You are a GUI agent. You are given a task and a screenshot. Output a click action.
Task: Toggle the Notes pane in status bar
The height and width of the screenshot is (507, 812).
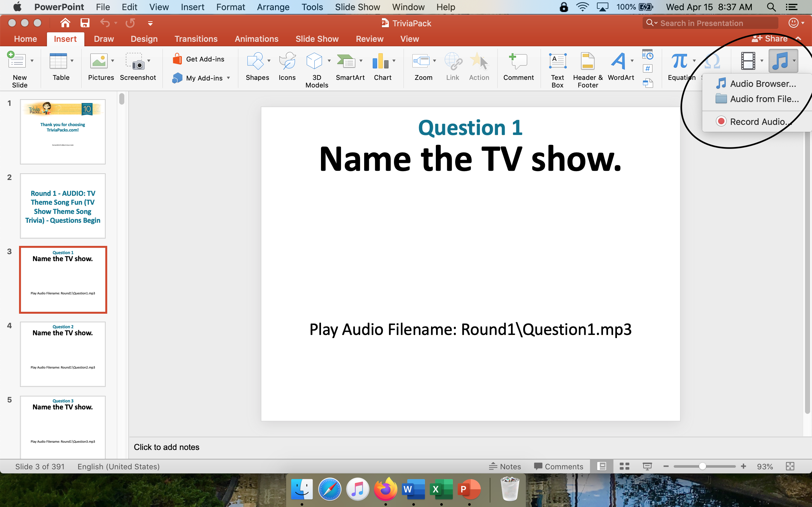click(x=505, y=466)
